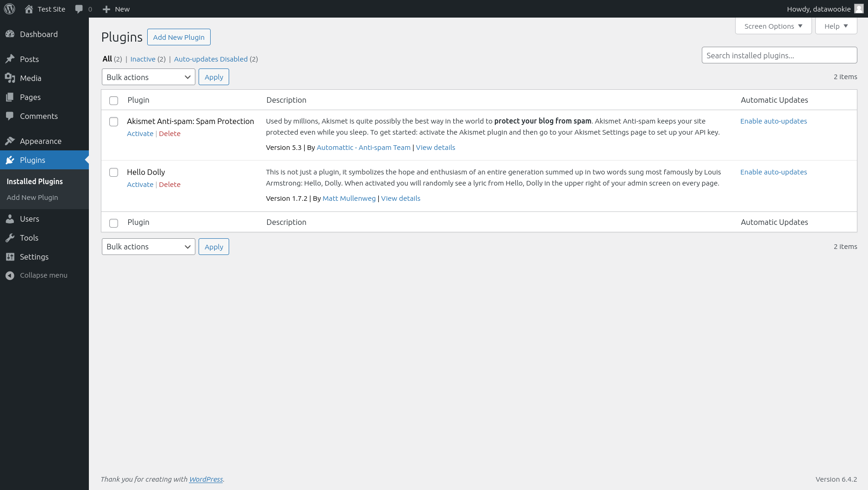Screen dimensions: 868x490
Task: Click inside the plugin search field
Action: (x=779, y=55)
